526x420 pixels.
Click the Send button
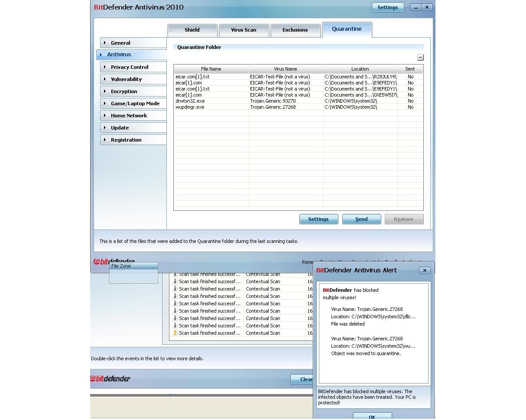(361, 219)
